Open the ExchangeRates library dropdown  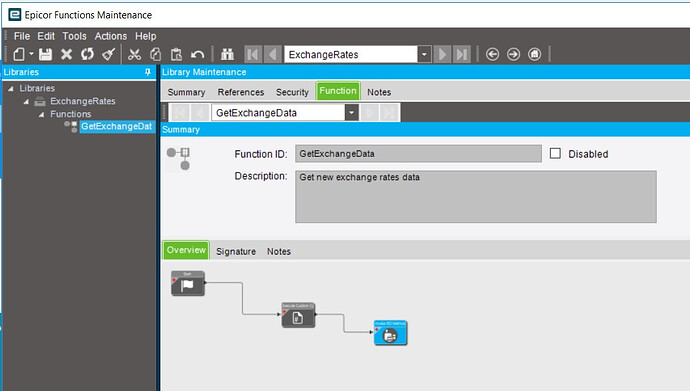[424, 55]
